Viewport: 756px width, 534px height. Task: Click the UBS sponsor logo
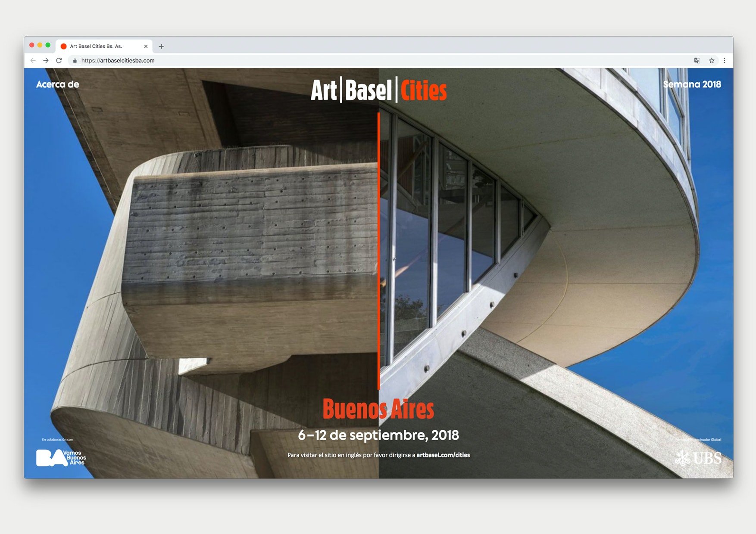pos(698,457)
